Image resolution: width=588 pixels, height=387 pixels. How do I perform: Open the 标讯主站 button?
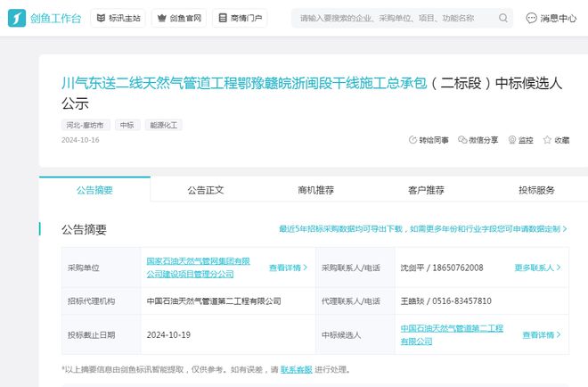point(118,18)
